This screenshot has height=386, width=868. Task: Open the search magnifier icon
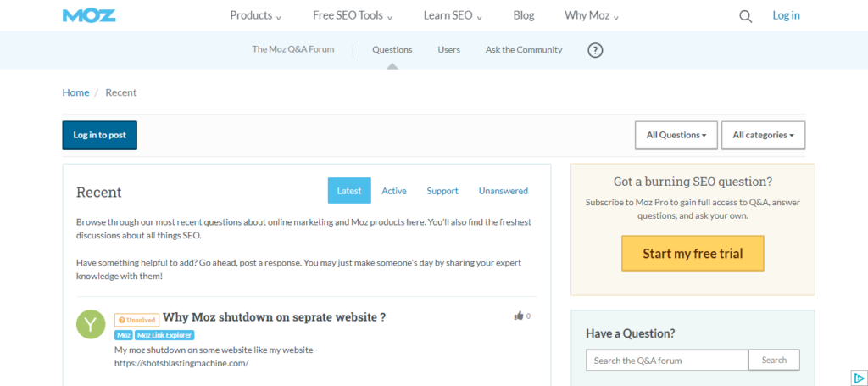(745, 16)
